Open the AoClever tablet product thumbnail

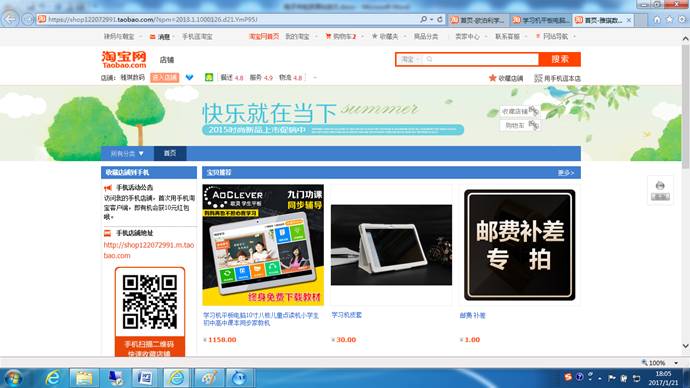[263, 245]
